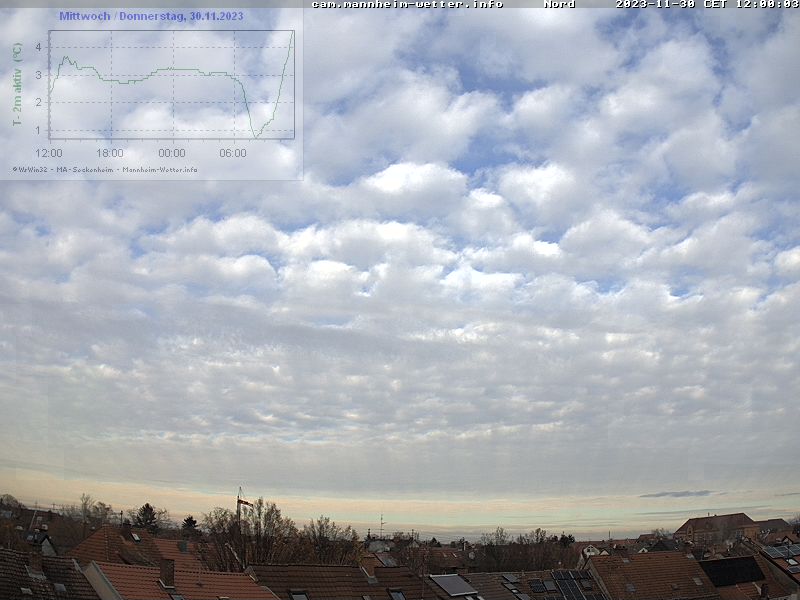The image size is (800, 600).
Task: Click the CET timestamp in the top bar
Action: pos(707,4)
